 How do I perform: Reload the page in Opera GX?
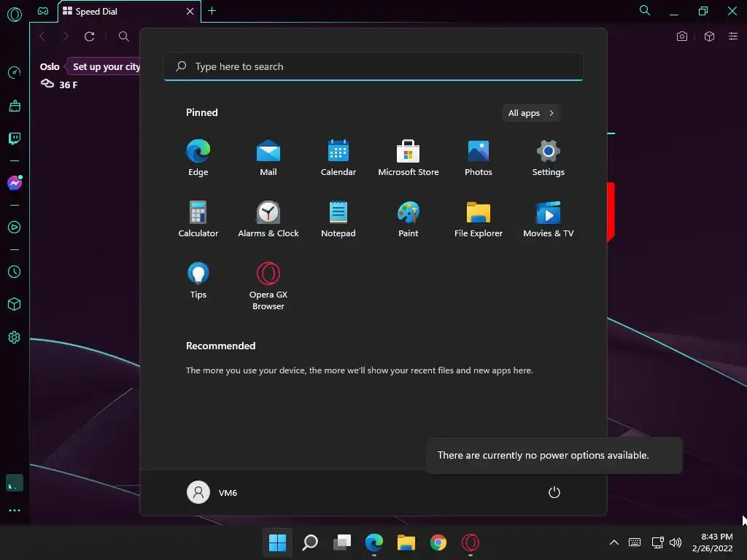tap(89, 36)
